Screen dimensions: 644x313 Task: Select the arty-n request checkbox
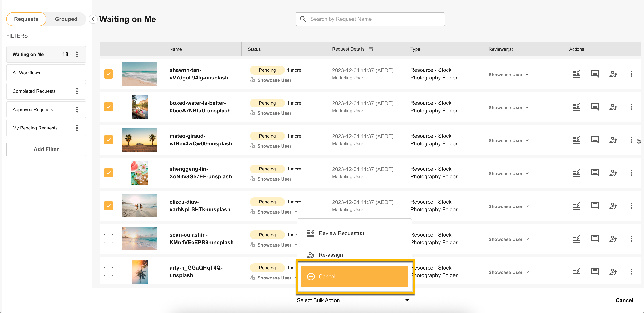(x=108, y=272)
